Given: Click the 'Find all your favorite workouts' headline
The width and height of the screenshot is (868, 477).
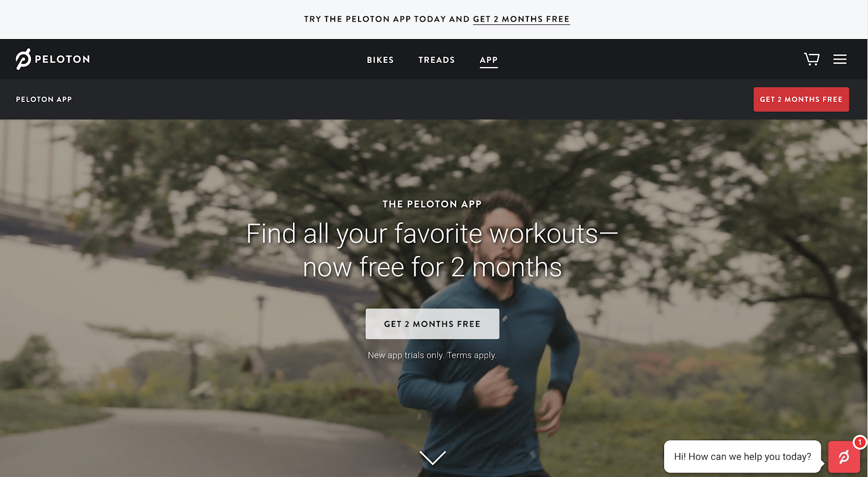Looking at the screenshot, I should pos(432,250).
